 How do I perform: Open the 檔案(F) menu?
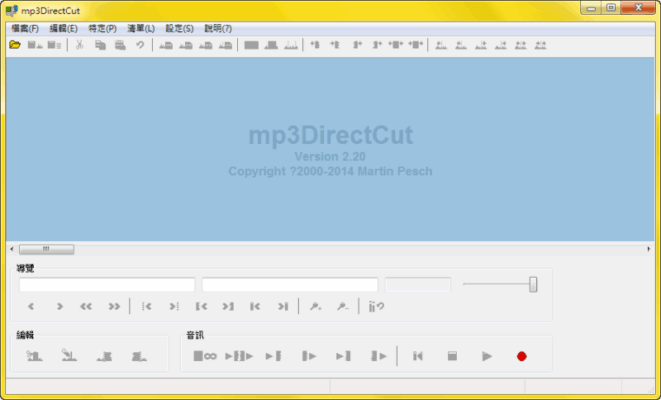click(x=25, y=29)
